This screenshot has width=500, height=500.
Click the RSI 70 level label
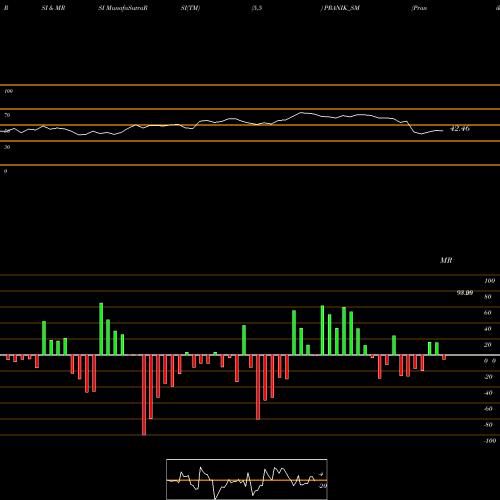7,115
